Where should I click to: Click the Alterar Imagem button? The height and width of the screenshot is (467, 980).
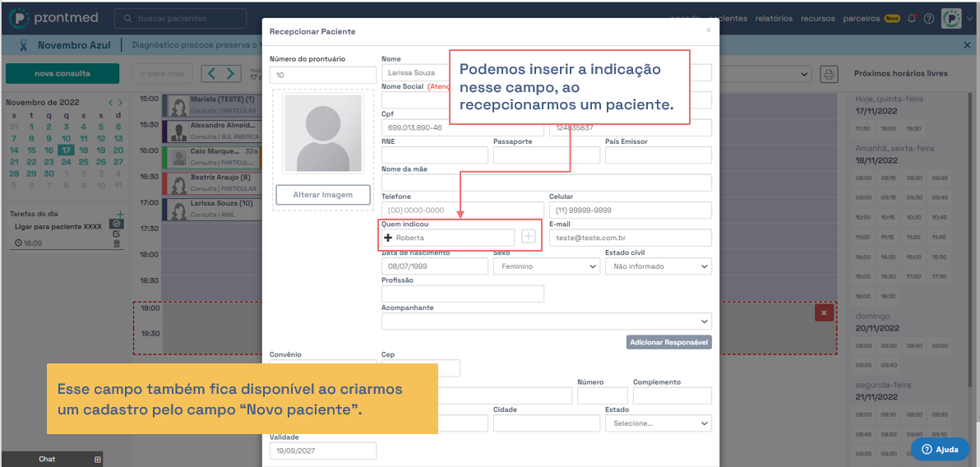(x=322, y=195)
